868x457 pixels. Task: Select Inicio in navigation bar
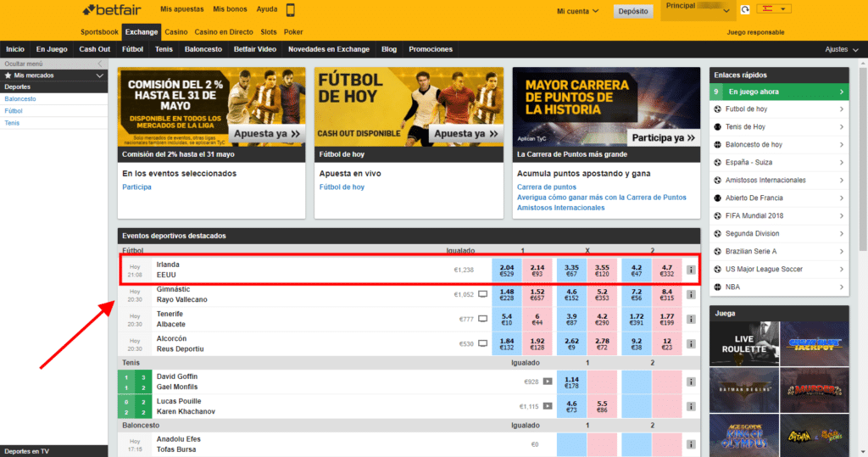[15, 49]
